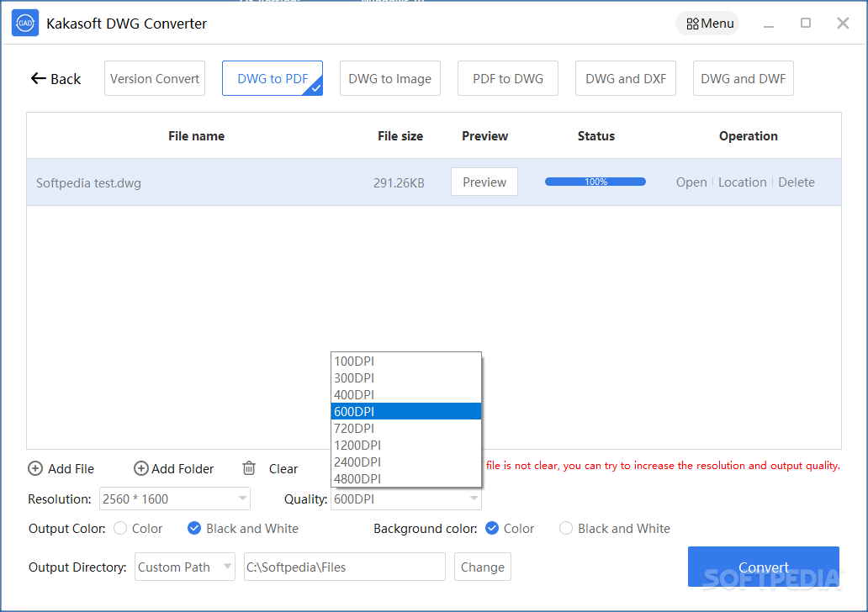Click the File name column header

tap(197, 136)
